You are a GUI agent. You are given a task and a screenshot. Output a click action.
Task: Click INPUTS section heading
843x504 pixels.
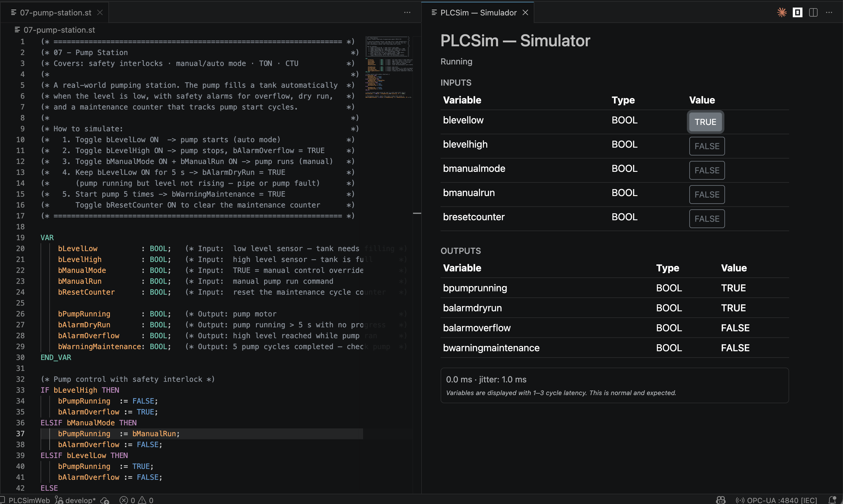tap(456, 83)
